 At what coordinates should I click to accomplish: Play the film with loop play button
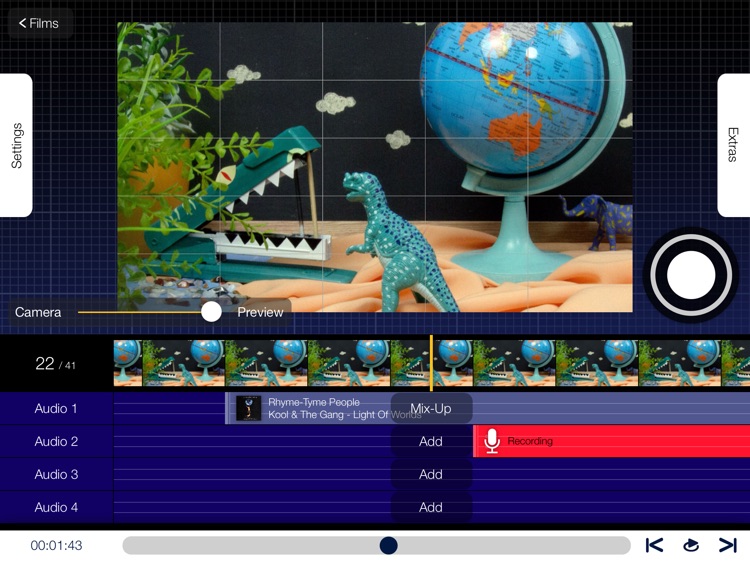coord(691,545)
